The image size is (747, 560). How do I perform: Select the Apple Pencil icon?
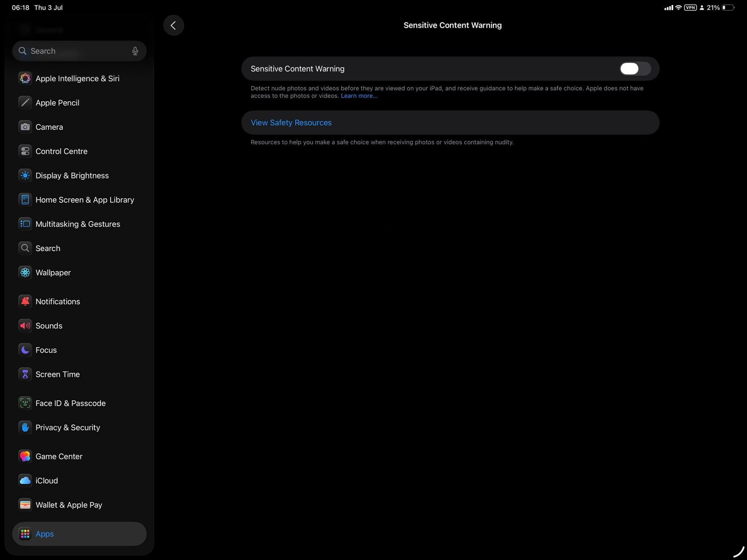25,103
